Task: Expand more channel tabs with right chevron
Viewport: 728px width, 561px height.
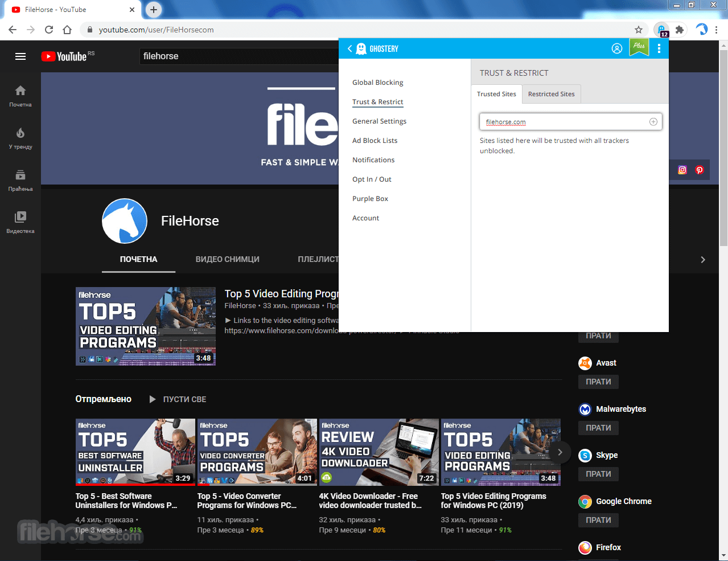Action: click(703, 260)
